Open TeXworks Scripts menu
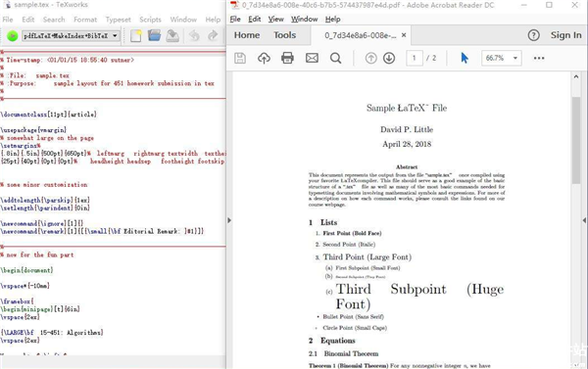 pyautogui.click(x=150, y=20)
